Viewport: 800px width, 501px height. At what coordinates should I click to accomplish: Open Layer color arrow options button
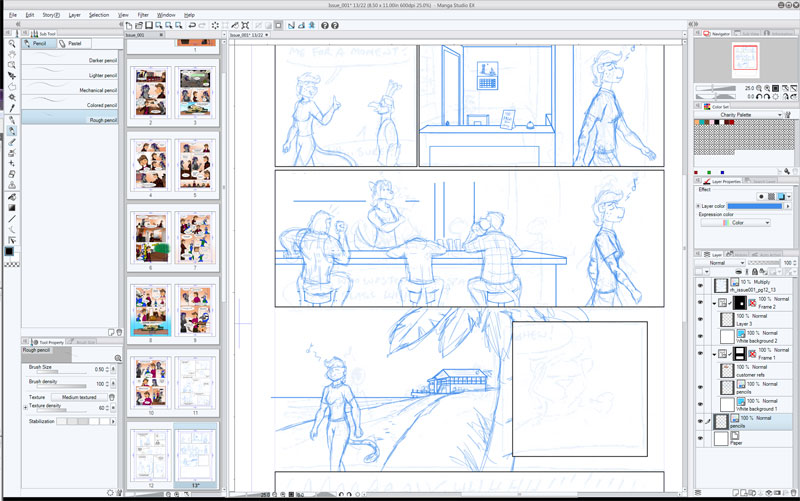click(x=787, y=206)
